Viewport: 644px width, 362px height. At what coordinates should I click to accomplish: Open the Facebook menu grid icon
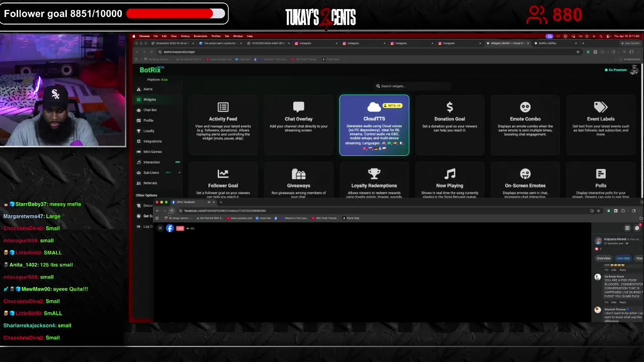(x=627, y=228)
